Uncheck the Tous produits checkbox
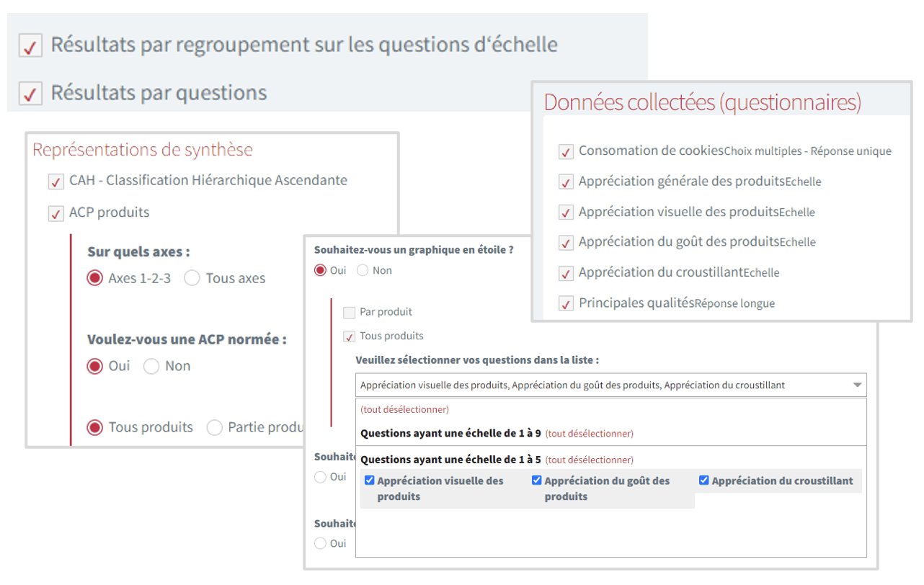 (349, 336)
